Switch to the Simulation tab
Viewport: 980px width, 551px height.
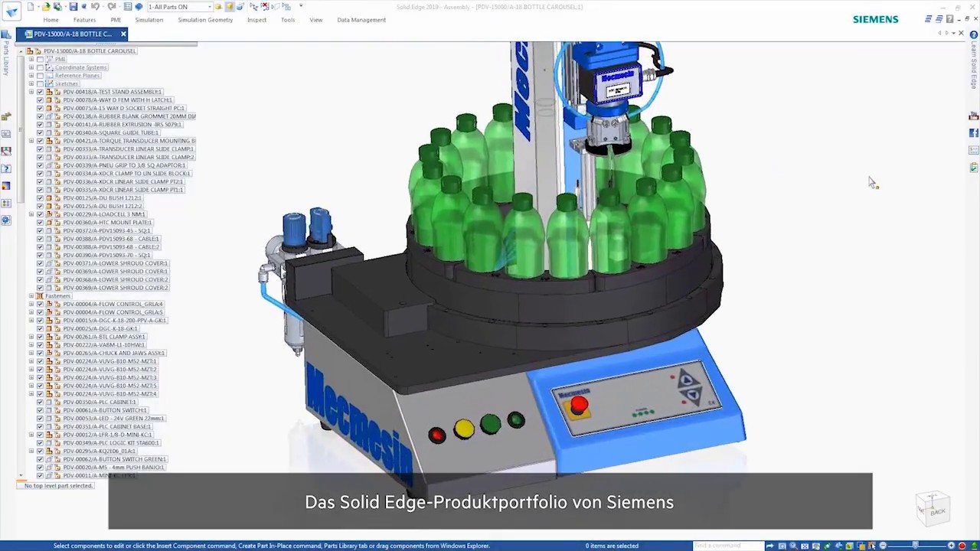click(149, 20)
